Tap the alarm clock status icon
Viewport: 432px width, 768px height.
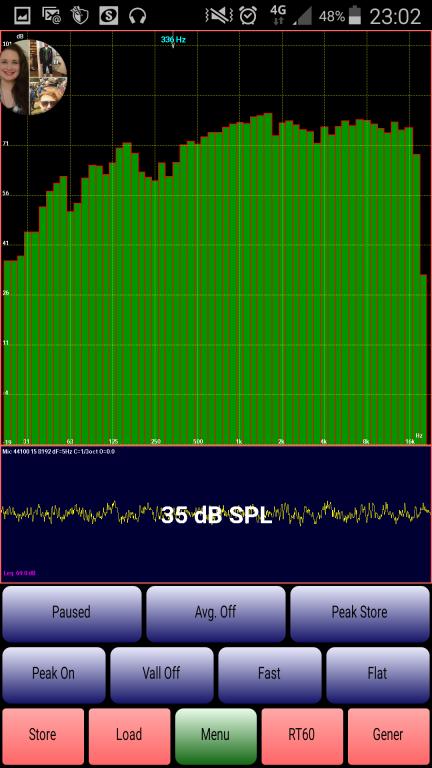coord(248,16)
